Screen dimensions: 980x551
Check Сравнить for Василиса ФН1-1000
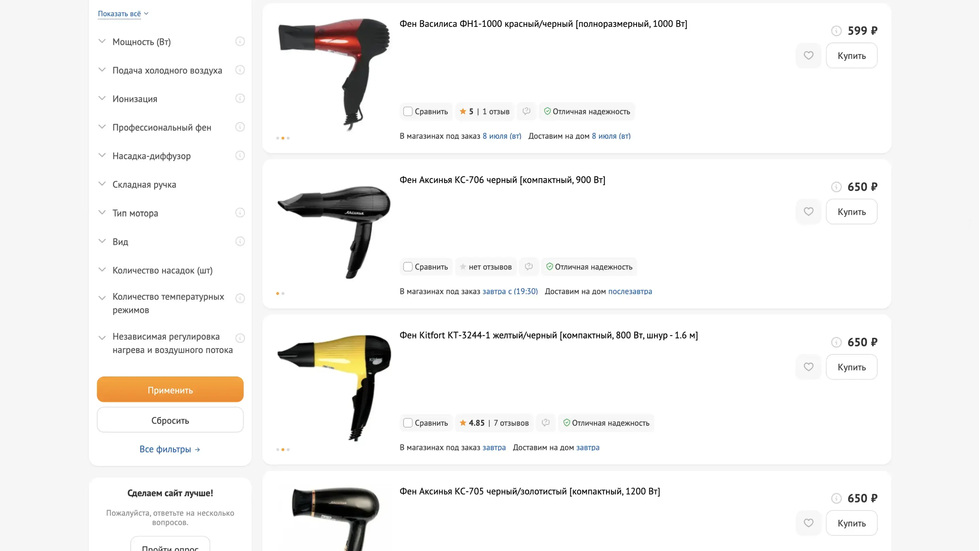pyautogui.click(x=408, y=112)
